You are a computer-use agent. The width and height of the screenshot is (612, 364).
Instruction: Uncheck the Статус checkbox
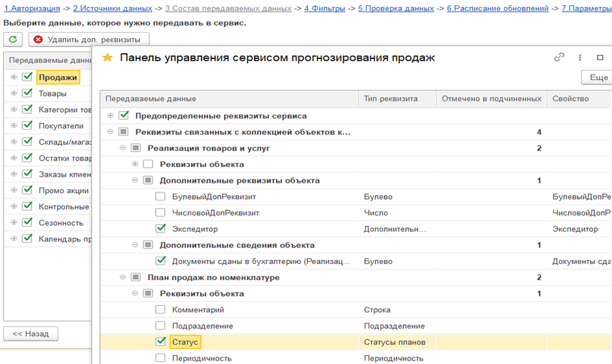click(160, 342)
